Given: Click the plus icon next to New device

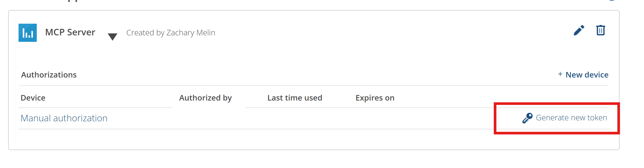Looking at the screenshot, I should coord(560,74).
